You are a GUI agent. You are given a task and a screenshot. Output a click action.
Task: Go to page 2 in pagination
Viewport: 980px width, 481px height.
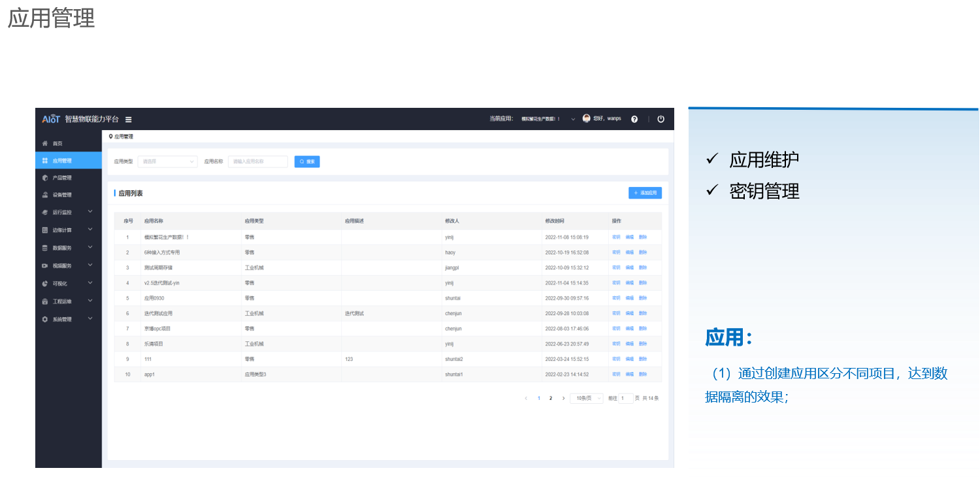point(551,398)
